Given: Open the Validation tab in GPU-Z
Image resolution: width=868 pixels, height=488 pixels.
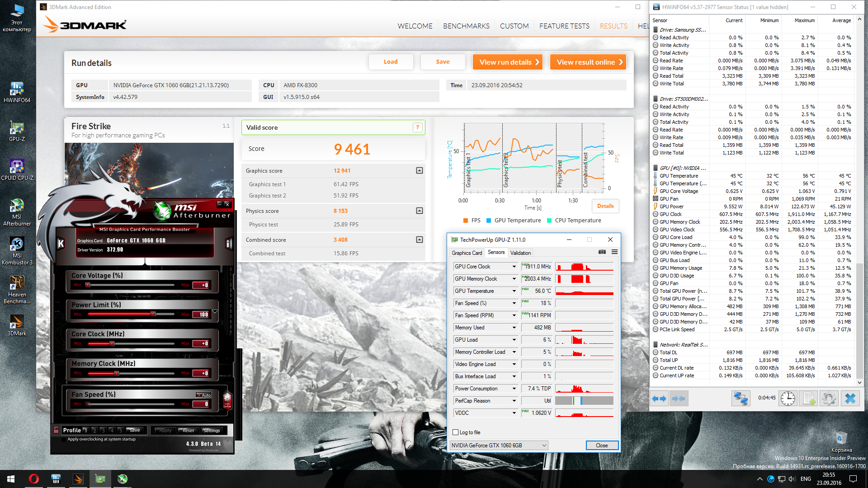Looking at the screenshot, I should (520, 253).
